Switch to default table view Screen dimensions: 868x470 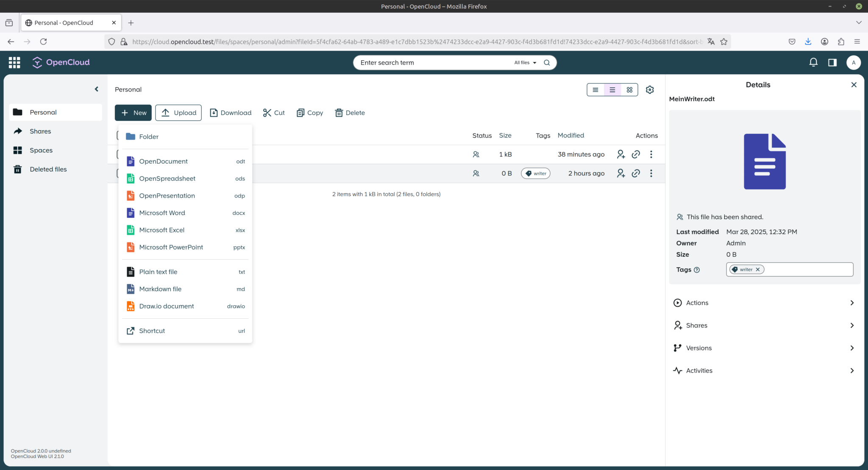coord(612,89)
